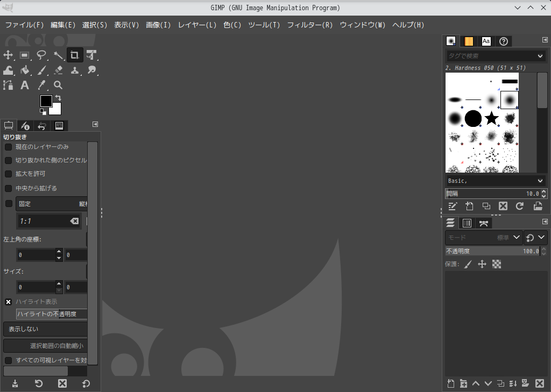
Task: Toggle すべての可視レイヤーを対象 checkbox
Action: (x=9, y=360)
